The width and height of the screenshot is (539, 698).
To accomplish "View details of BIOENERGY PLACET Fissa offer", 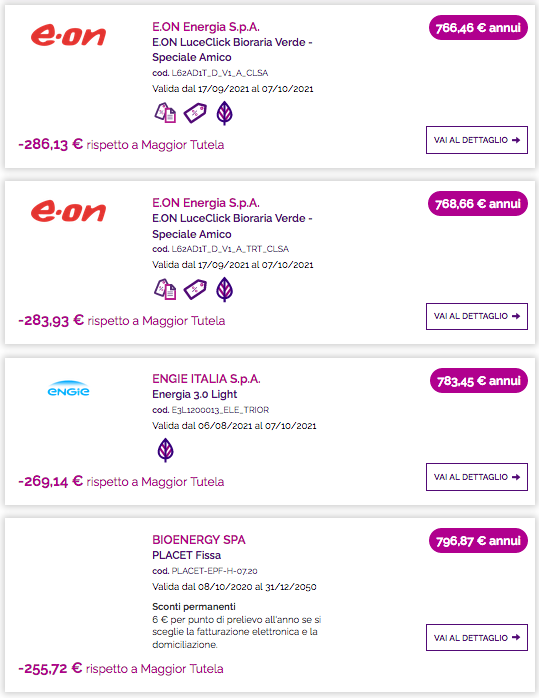I will coord(477,638).
